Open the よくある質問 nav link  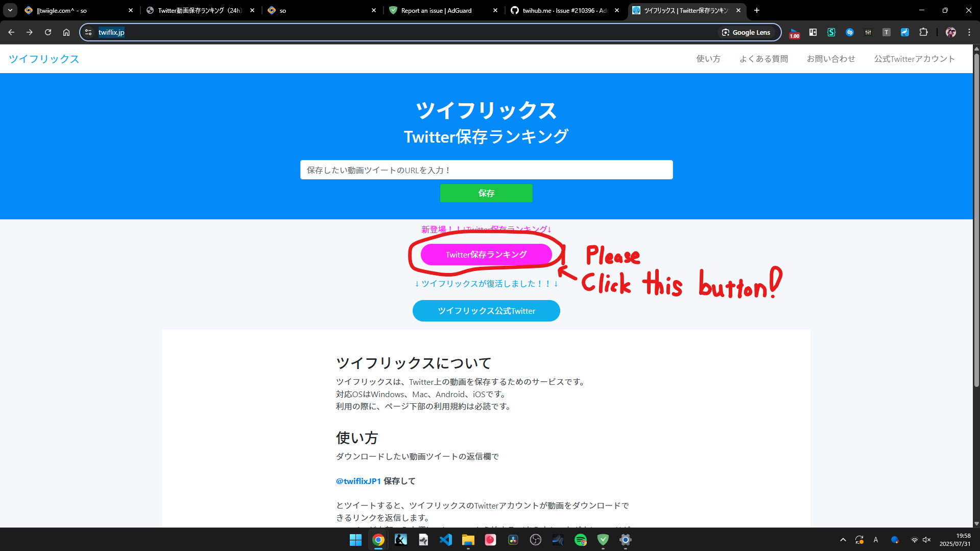pos(763,59)
